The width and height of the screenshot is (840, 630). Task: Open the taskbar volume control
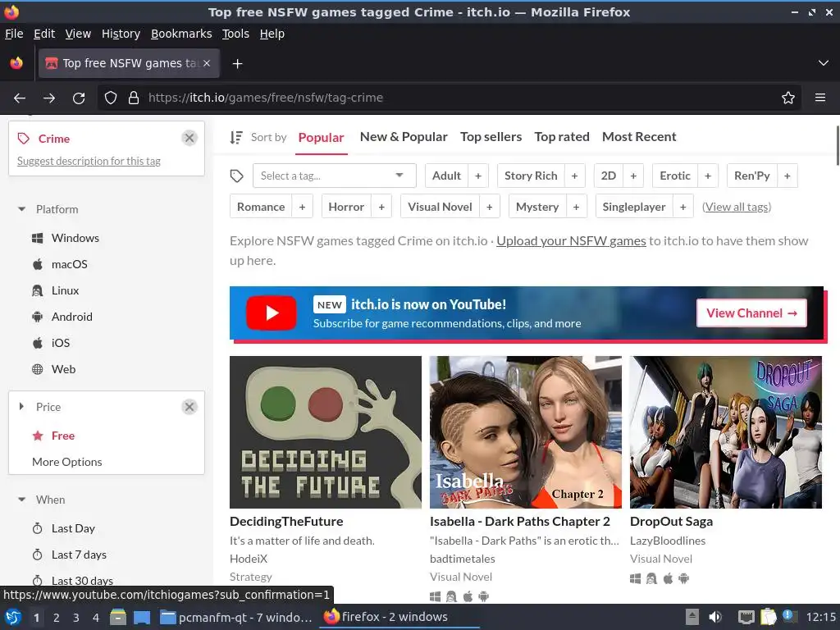coord(715,617)
